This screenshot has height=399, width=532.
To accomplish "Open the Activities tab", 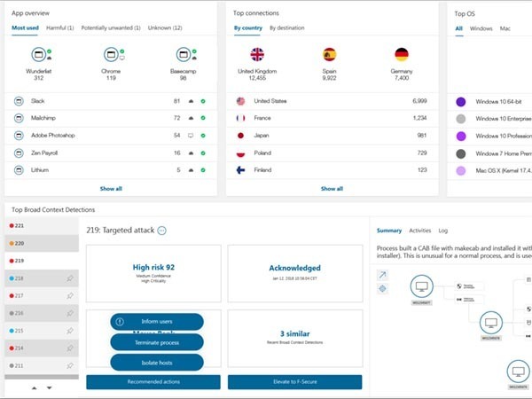I will point(420,231).
